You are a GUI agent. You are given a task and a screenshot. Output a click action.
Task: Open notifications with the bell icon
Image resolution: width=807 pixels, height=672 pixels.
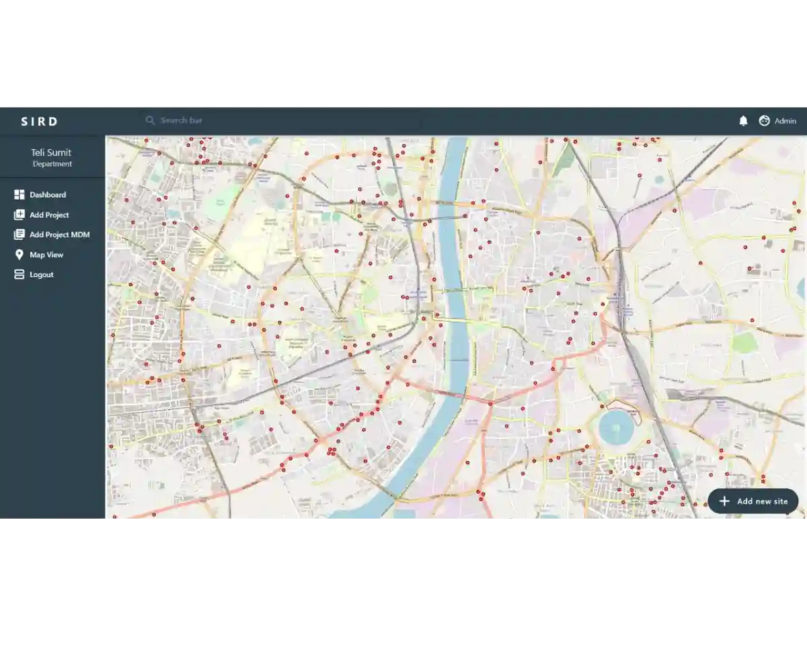pos(743,121)
